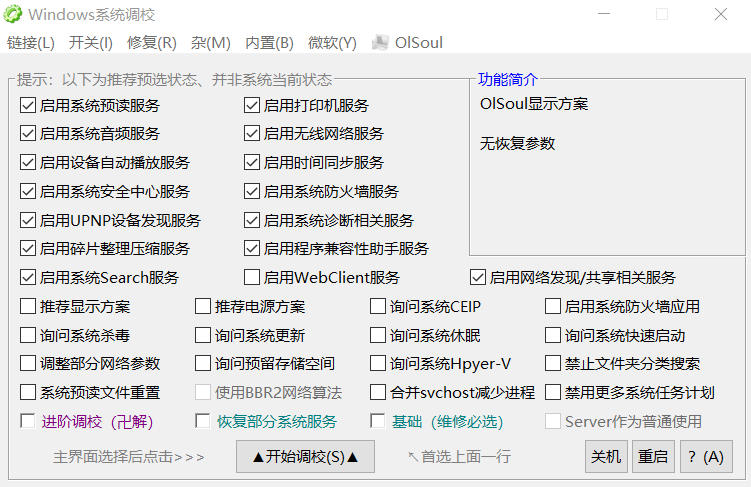Tick 恢复部分系统服务 checkbox

click(203, 421)
